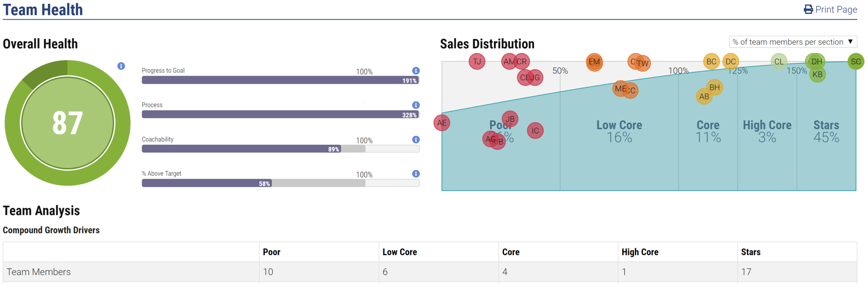Click the AE bubble on the chart edge

pyautogui.click(x=442, y=123)
